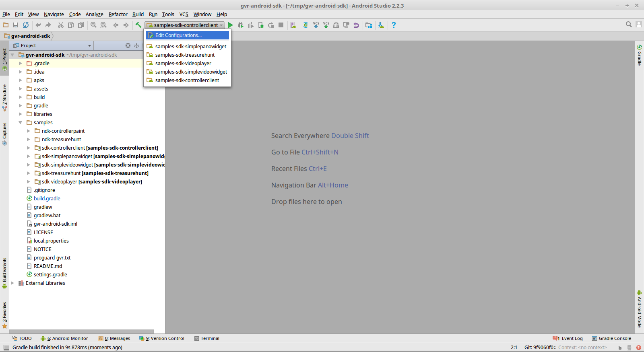Click the Find magnifier icon in toolbar
Viewport: 644px width, 352px height.
(93, 25)
